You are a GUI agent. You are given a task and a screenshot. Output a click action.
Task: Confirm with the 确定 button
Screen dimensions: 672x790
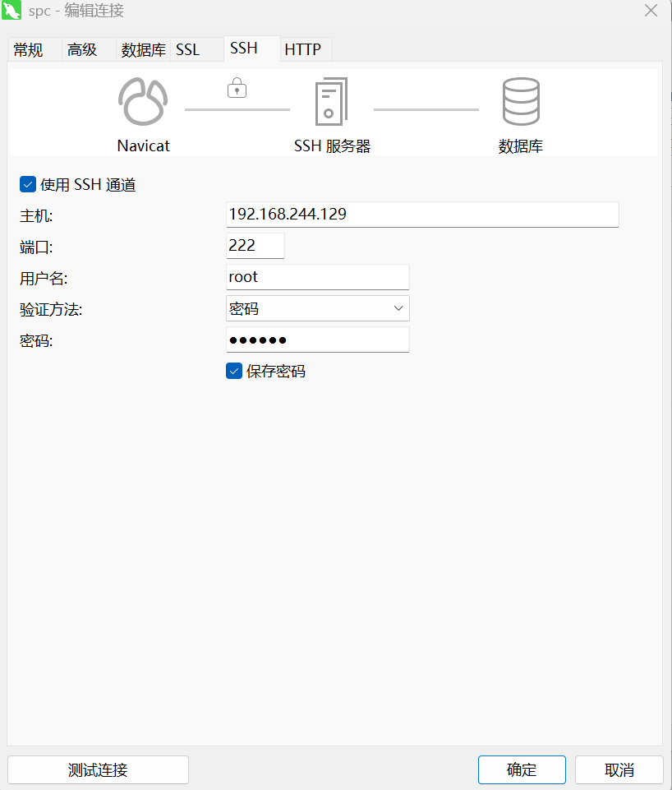(522, 769)
